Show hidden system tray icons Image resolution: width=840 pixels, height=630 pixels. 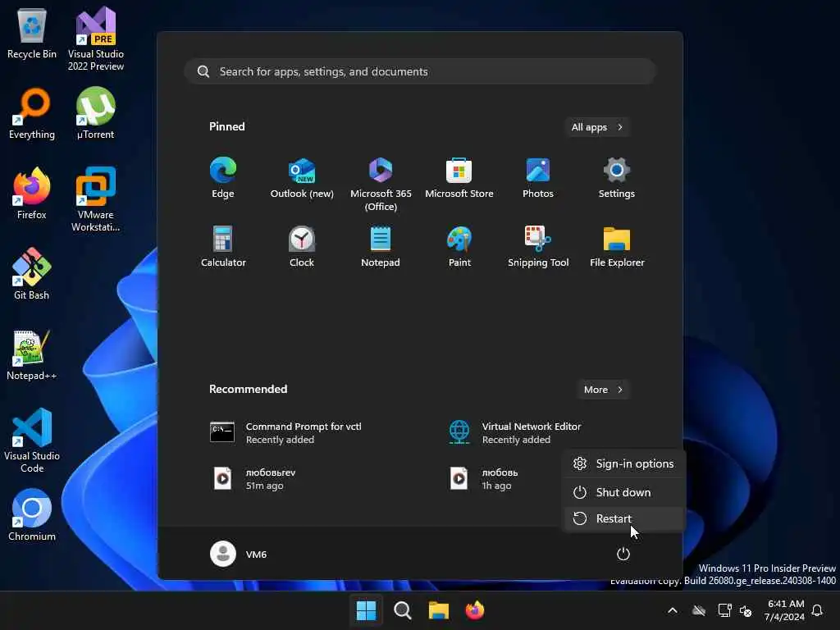[673, 610]
